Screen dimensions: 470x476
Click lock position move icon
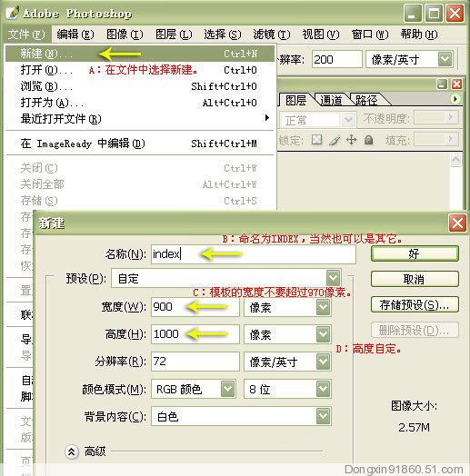click(x=352, y=140)
